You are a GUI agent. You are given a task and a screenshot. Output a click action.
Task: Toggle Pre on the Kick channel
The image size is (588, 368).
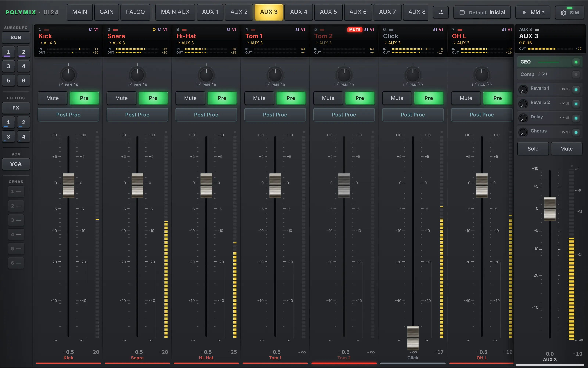click(84, 98)
